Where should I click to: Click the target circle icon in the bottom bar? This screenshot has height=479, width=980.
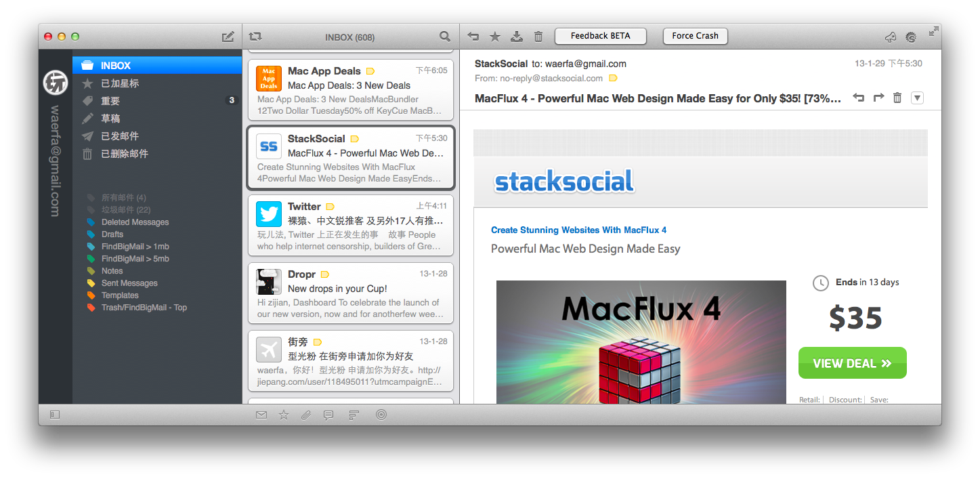tap(381, 415)
